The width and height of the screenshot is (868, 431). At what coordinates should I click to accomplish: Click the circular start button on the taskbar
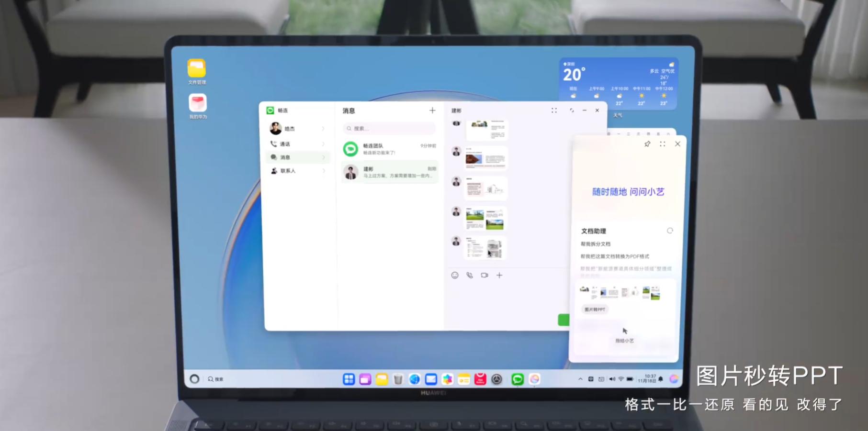[x=194, y=379]
